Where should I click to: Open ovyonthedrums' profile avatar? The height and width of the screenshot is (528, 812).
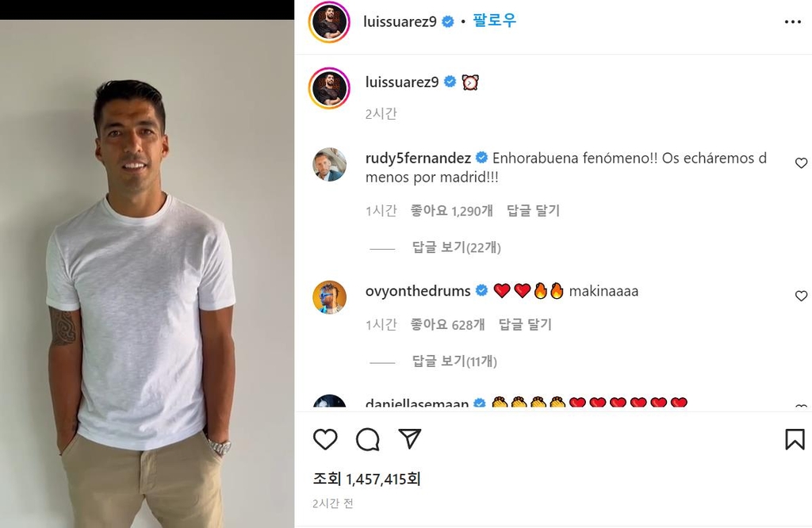(x=329, y=297)
